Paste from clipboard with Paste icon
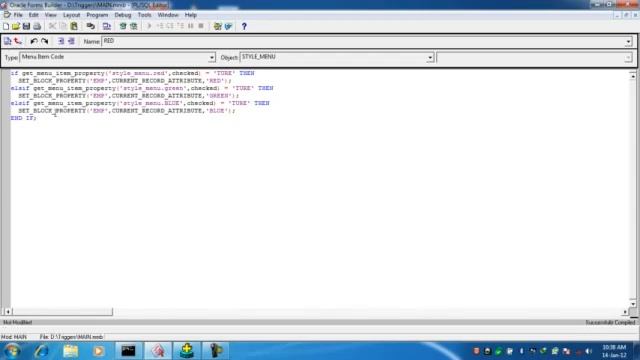This screenshot has height=360, width=640. 74,27
